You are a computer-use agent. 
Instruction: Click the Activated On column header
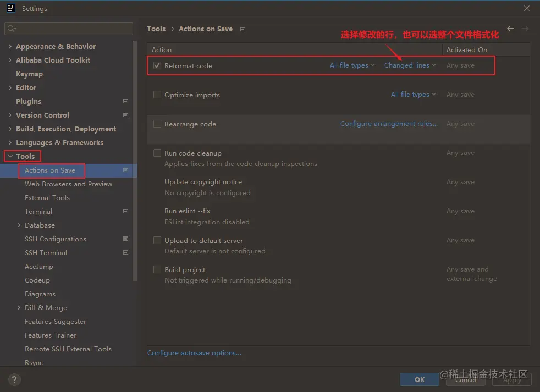coord(467,49)
